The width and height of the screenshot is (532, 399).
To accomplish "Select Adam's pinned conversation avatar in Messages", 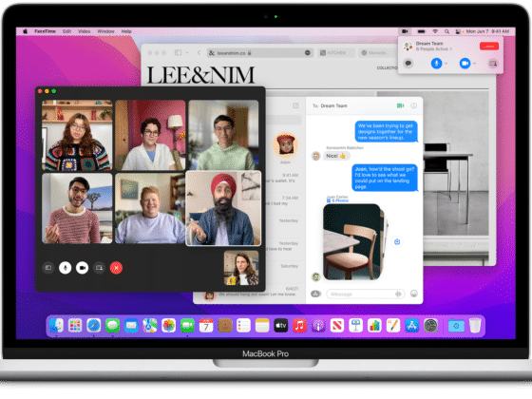I will pyautogui.click(x=285, y=145).
